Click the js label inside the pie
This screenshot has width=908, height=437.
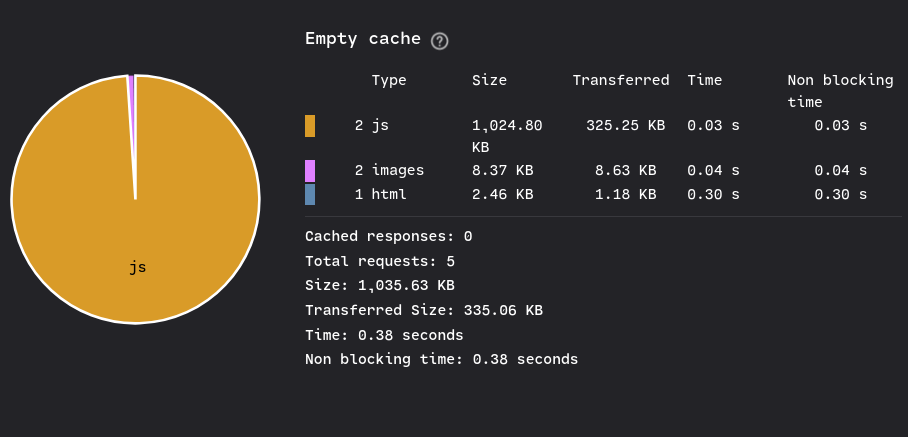coord(137,267)
